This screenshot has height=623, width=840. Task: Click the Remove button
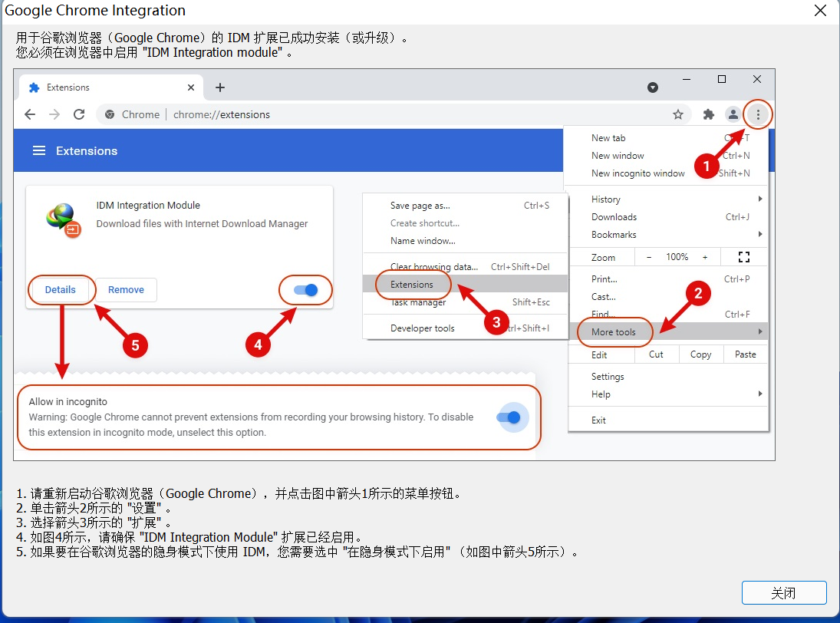point(126,290)
